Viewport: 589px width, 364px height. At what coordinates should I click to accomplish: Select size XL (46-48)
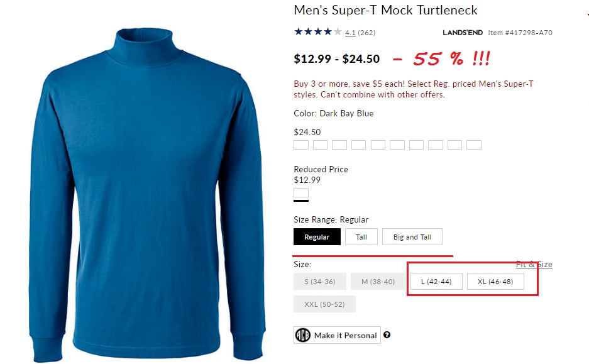[495, 282]
